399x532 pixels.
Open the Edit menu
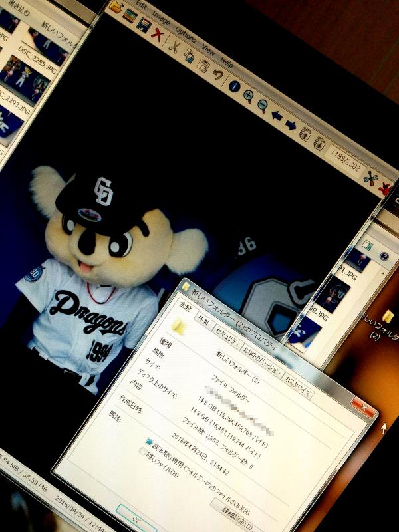(141, 5)
